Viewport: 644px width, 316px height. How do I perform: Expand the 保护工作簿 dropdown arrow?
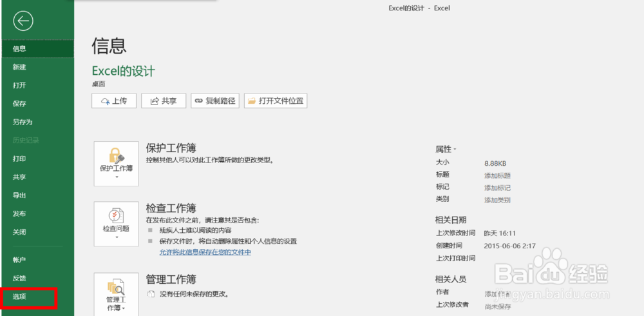116,177
